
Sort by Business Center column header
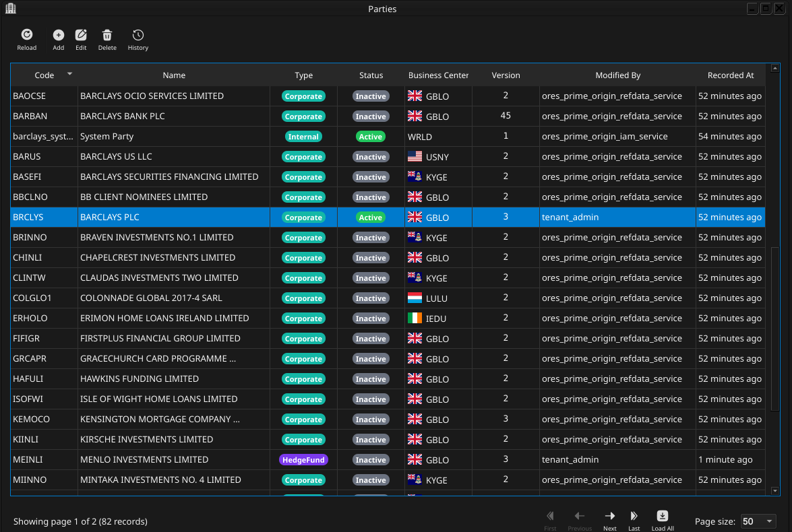tap(438, 75)
